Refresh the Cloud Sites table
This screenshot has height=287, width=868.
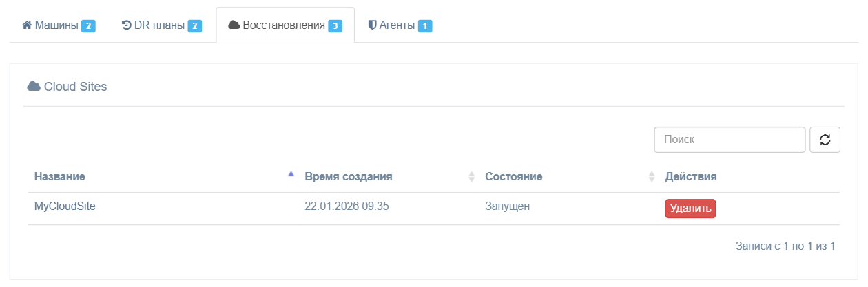825,139
